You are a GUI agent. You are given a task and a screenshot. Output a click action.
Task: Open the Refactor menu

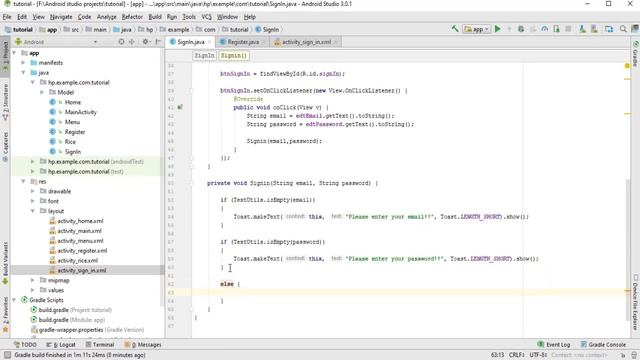pyautogui.click(x=132, y=17)
